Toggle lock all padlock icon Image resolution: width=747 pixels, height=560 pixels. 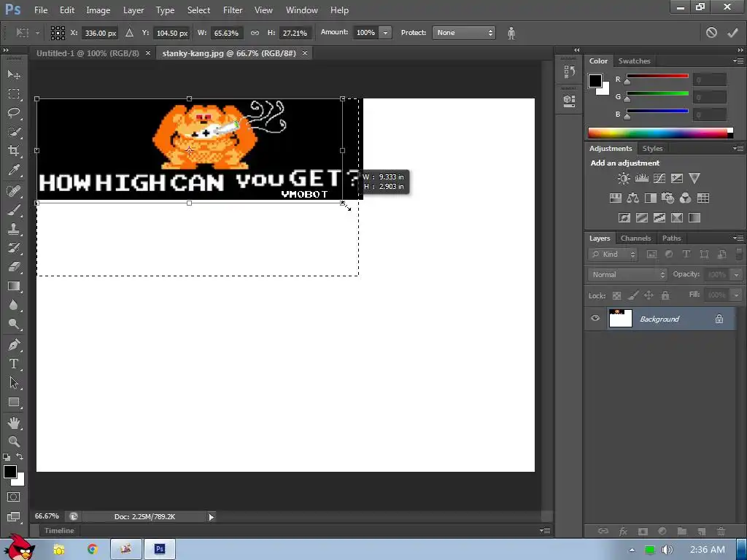665,296
